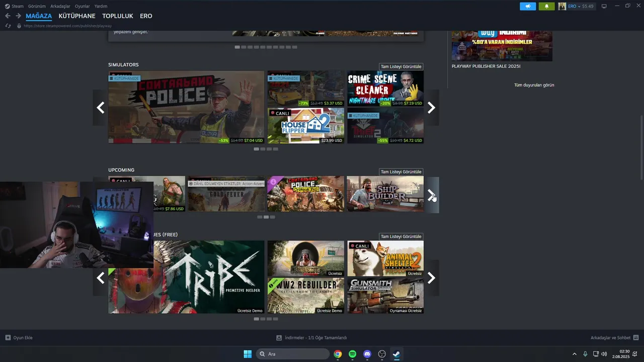Open the Contraband Police game capsule
Viewport: 644px width, 362px height.
(x=186, y=107)
